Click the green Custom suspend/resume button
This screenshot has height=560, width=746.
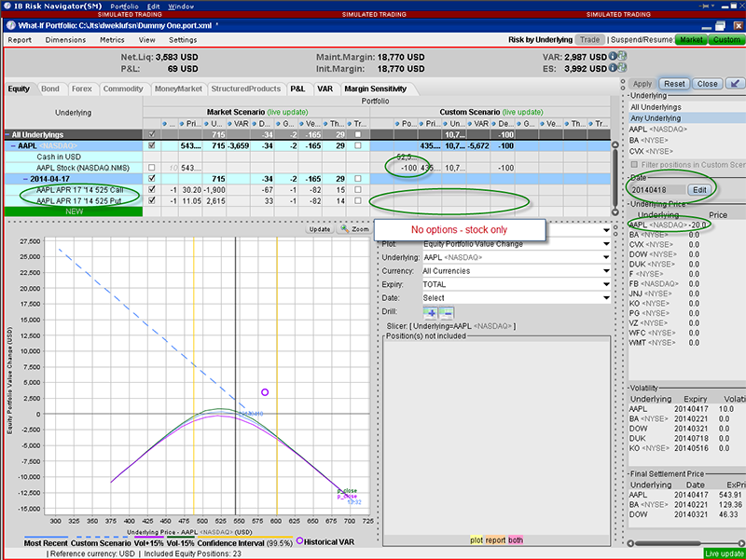tap(726, 40)
